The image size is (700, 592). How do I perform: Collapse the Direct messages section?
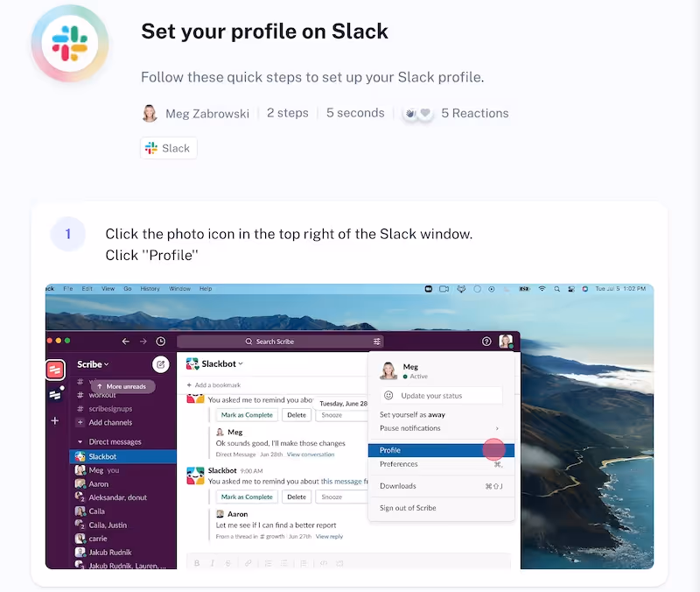(80, 442)
